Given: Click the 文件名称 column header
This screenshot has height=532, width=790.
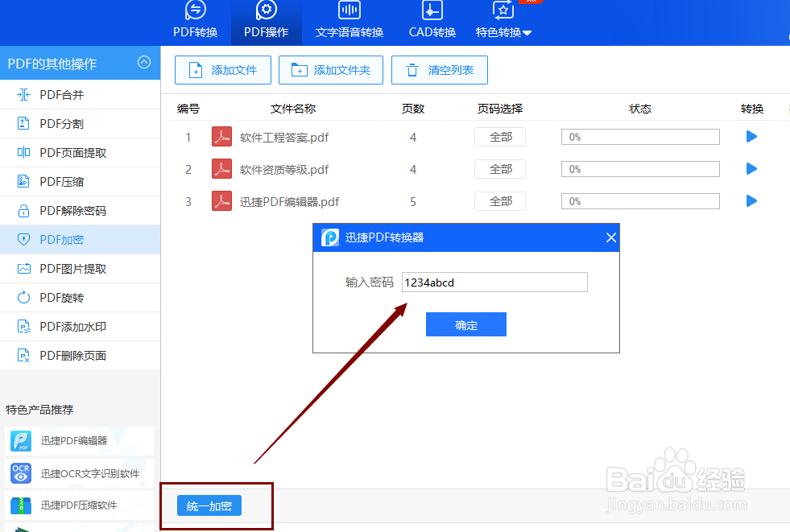Looking at the screenshot, I should tap(292, 109).
